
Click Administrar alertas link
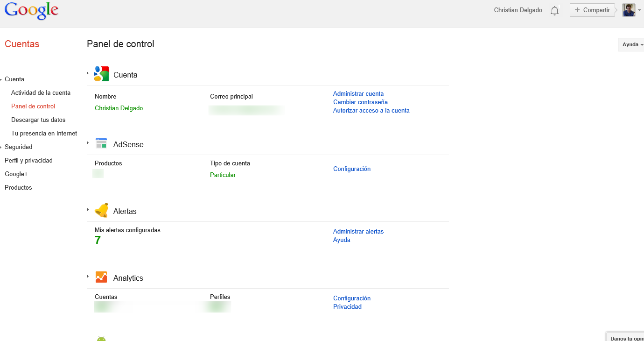358,232
